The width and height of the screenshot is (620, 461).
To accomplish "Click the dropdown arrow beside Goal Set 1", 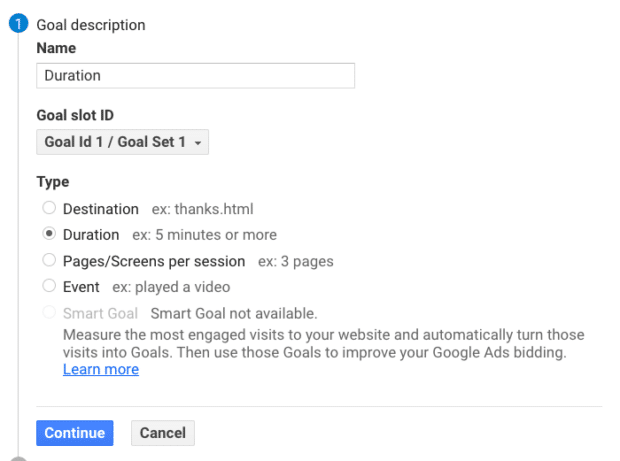I will 199,144.
